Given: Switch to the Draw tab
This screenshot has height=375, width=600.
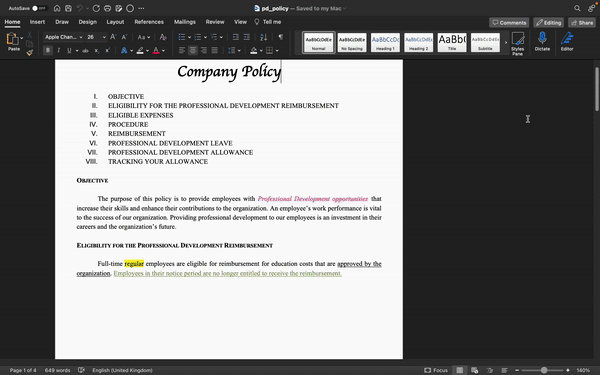Looking at the screenshot, I should coord(62,22).
